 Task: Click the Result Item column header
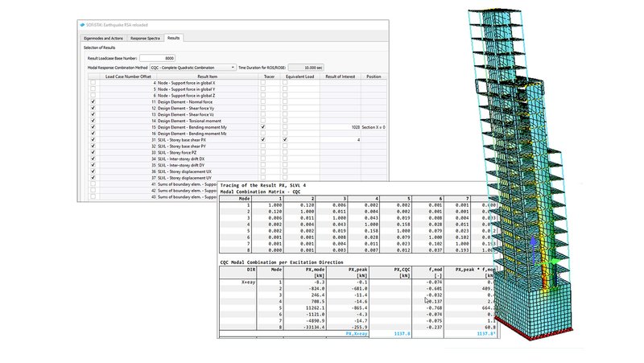click(208, 76)
